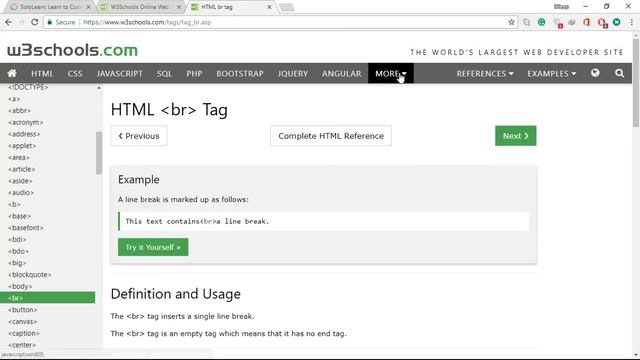Click the sidebar scrollbar thumb
This screenshot has width=640, height=360.
[x=99, y=153]
